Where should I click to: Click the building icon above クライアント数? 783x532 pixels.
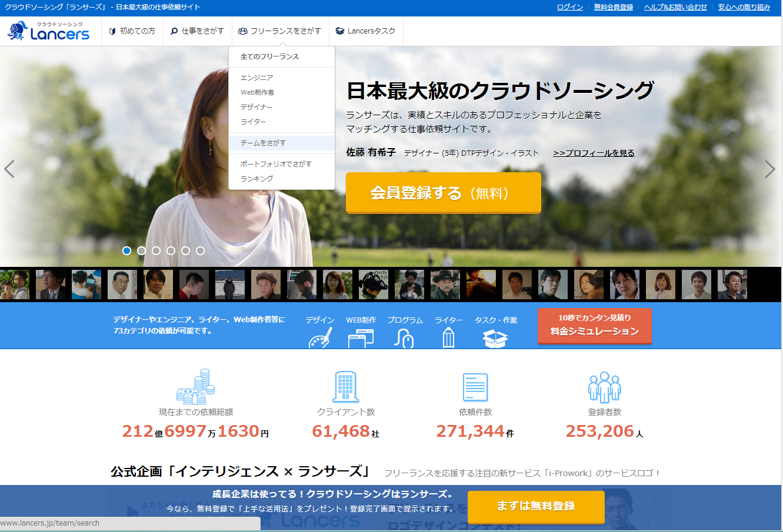click(346, 387)
